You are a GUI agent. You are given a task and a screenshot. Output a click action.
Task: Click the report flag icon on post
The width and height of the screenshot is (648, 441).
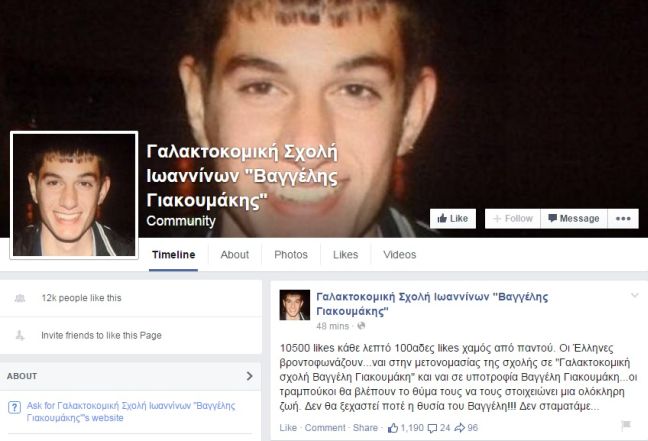[x=626, y=424]
